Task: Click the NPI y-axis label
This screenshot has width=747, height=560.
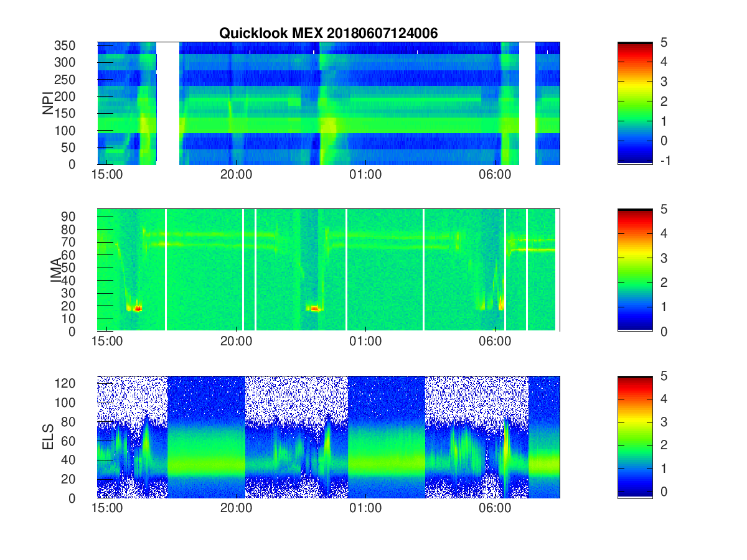Action: pyautogui.click(x=48, y=103)
